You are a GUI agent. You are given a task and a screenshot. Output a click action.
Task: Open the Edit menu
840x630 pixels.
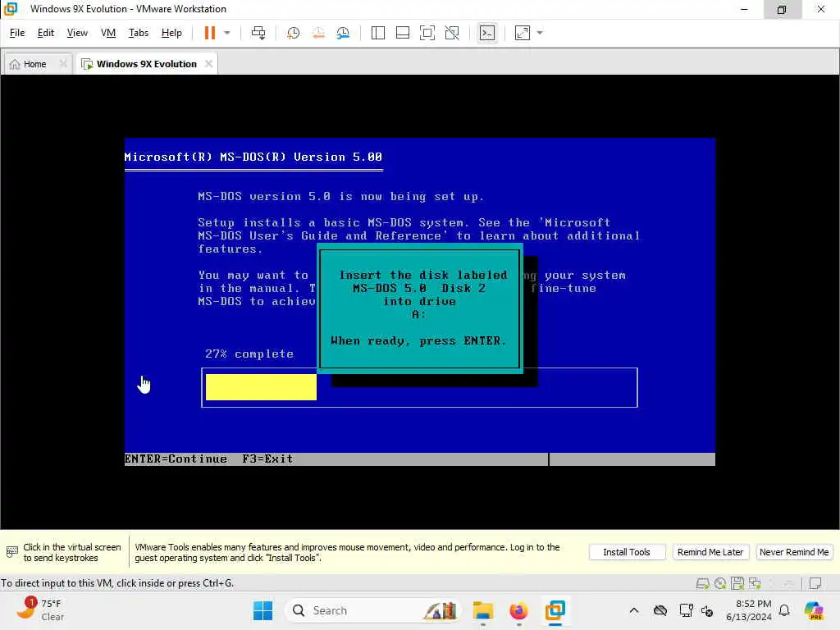pos(46,33)
